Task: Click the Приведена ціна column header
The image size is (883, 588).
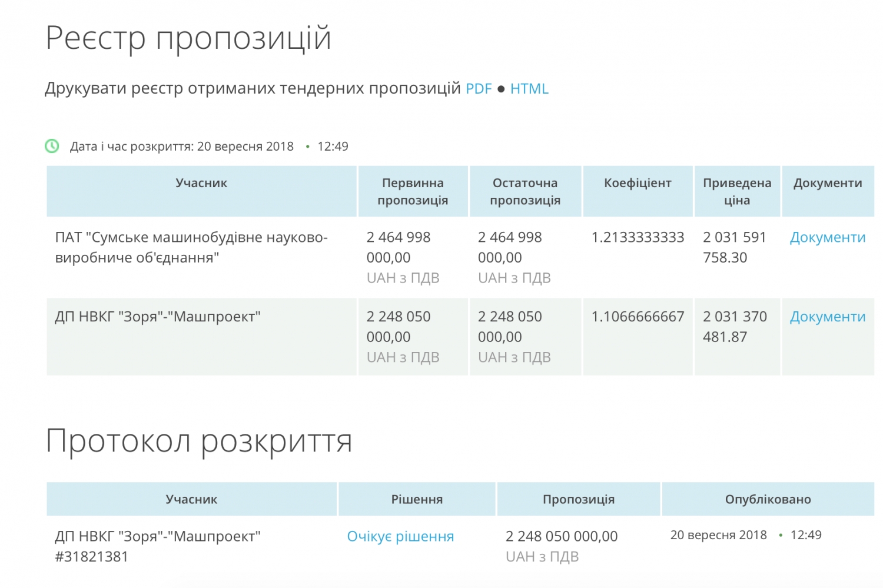Action: click(x=736, y=191)
